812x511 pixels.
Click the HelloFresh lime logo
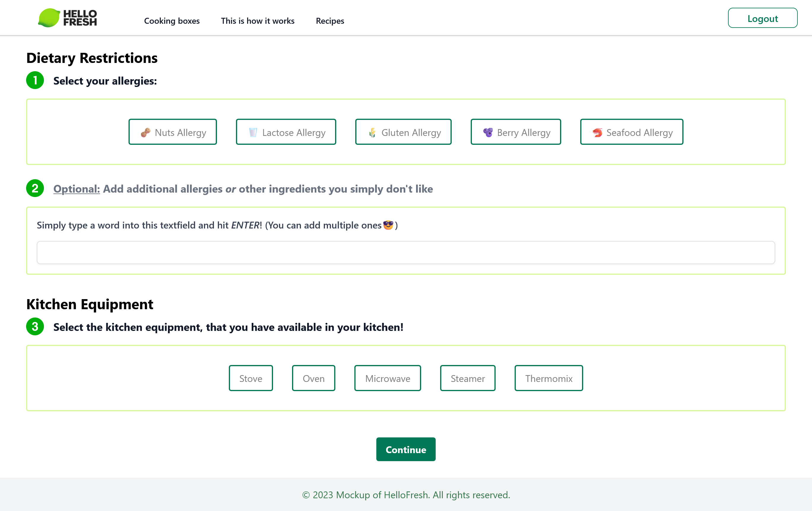(x=49, y=18)
